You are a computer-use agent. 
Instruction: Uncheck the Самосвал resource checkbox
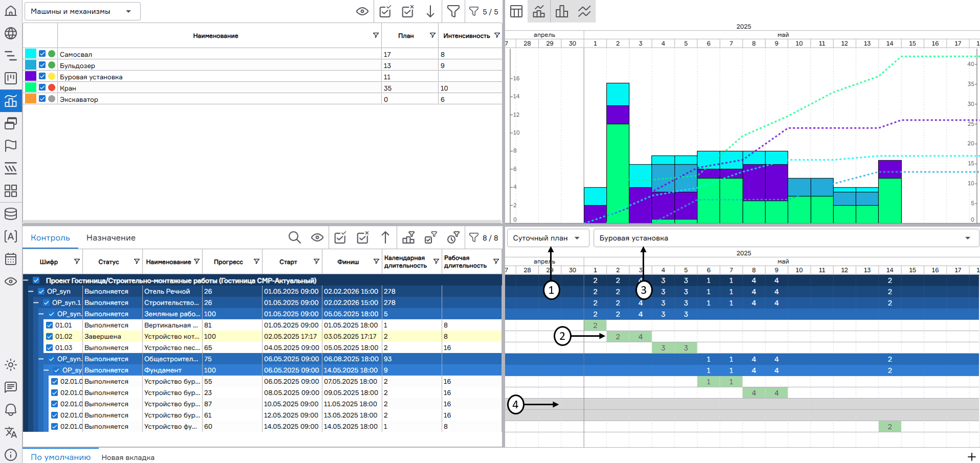point(42,54)
